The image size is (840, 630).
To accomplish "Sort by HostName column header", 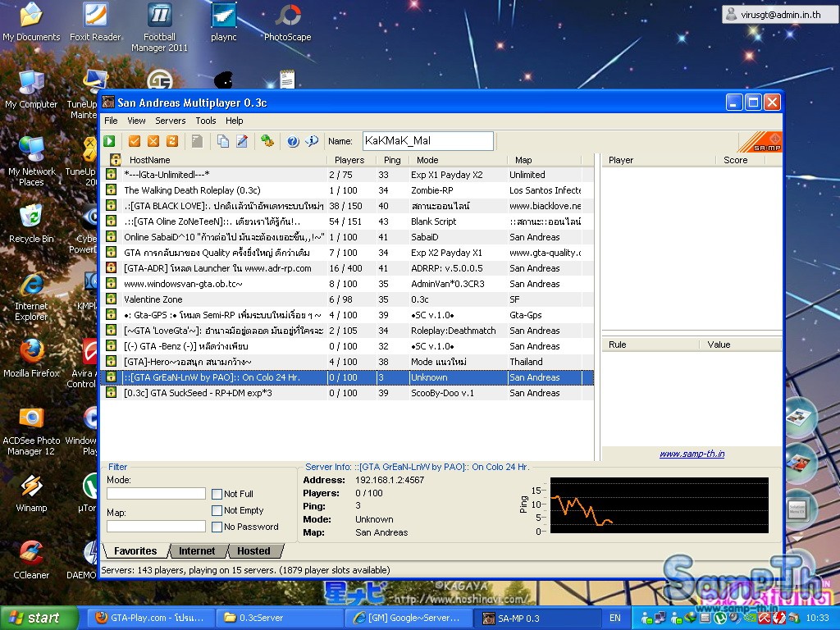I will [x=225, y=160].
